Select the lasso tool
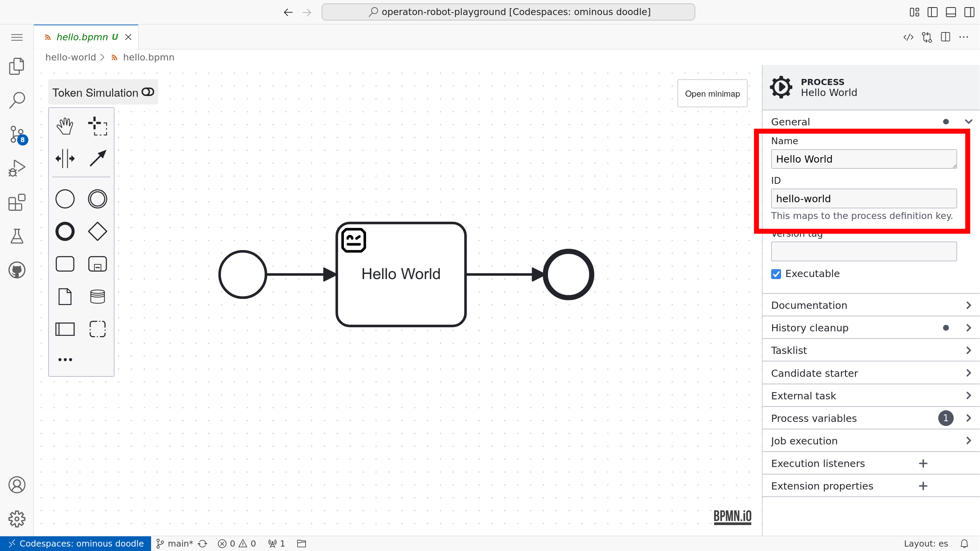Image resolution: width=980 pixels, height=551 pixels. pyautogui.click(x=97, y=126)
